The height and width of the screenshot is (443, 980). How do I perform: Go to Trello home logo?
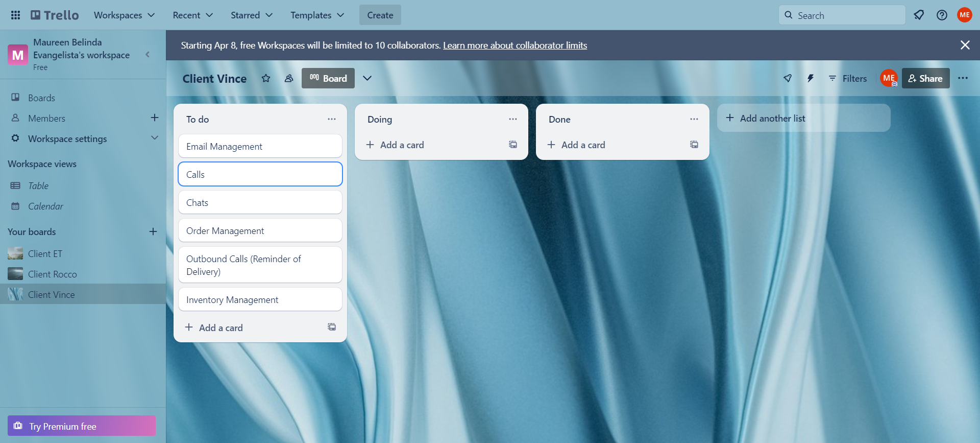coord(55,15)
